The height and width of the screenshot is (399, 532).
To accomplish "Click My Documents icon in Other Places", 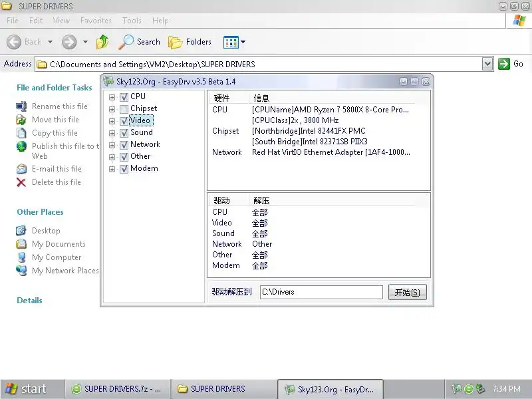I will click(21, 243).
